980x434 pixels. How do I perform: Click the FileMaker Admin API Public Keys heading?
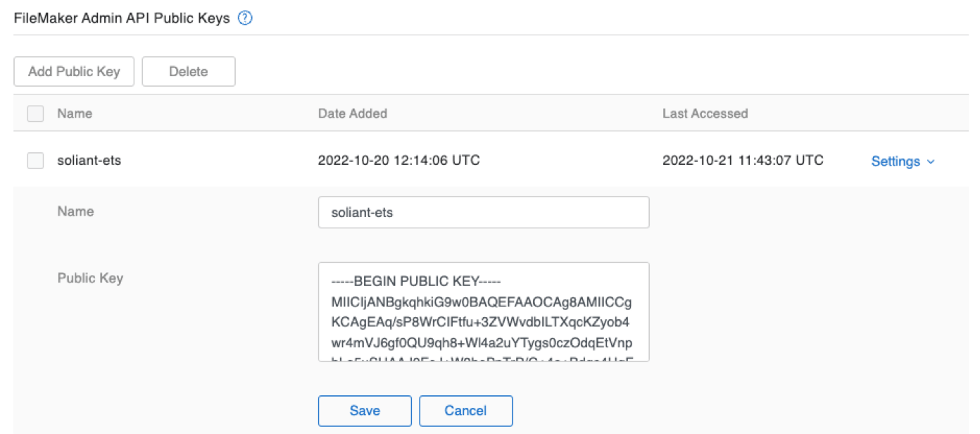[x=122, y=18]
